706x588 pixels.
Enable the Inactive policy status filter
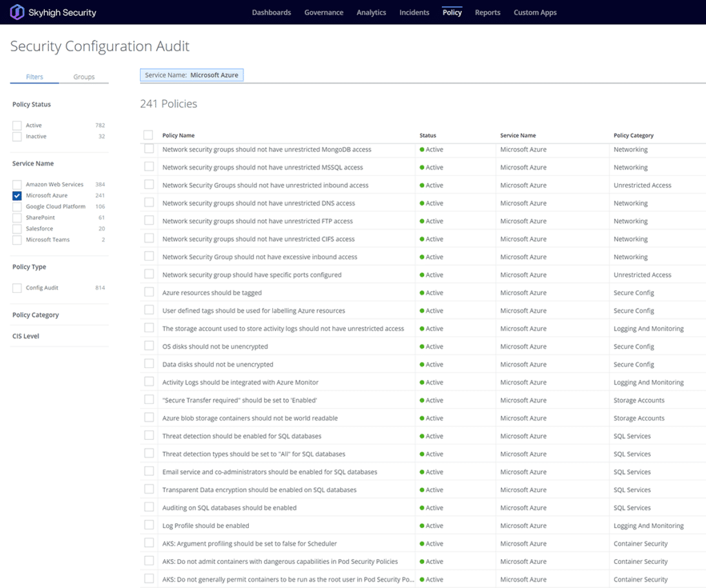point(17,136)
